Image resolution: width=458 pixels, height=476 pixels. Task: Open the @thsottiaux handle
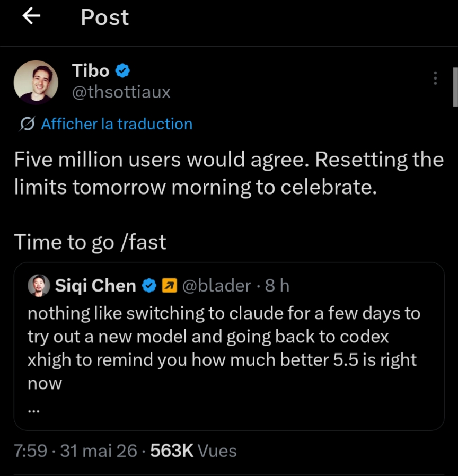tap(121, 92)
